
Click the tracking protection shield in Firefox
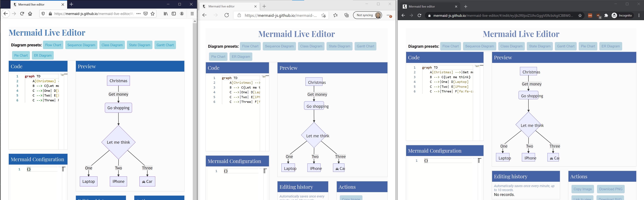coord(43,13)
